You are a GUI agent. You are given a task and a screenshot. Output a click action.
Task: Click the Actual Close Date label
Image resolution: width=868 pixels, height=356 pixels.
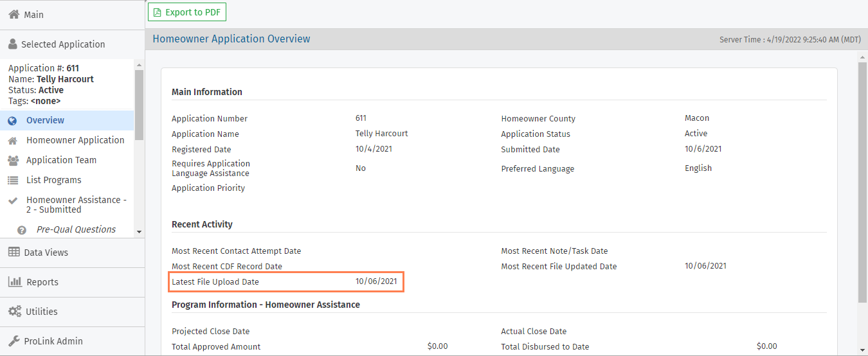(x=534, y=332)
